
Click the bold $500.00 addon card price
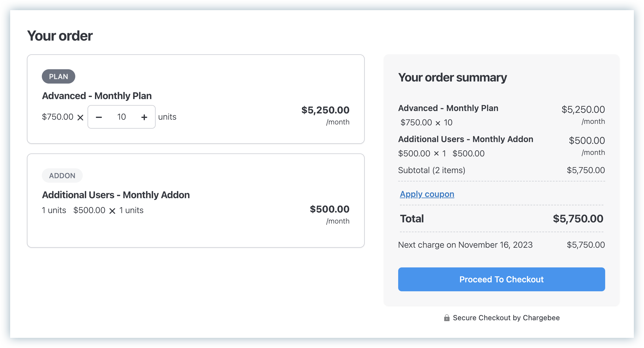(329, 209)
